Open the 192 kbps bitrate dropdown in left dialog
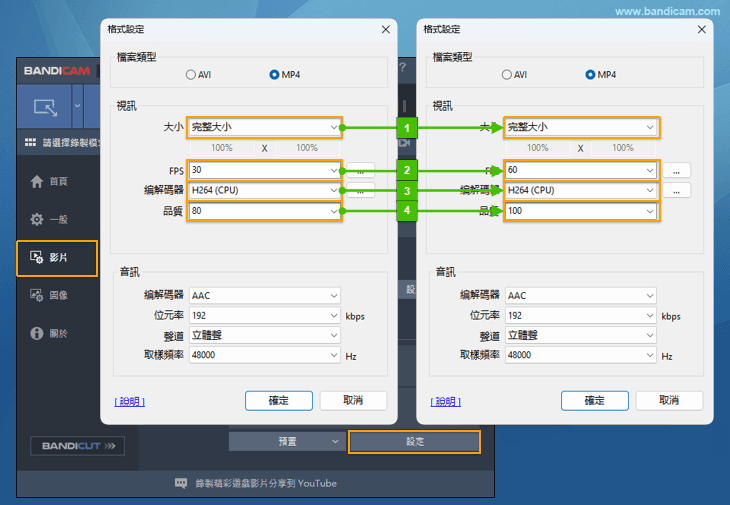 tap(264, 316)
